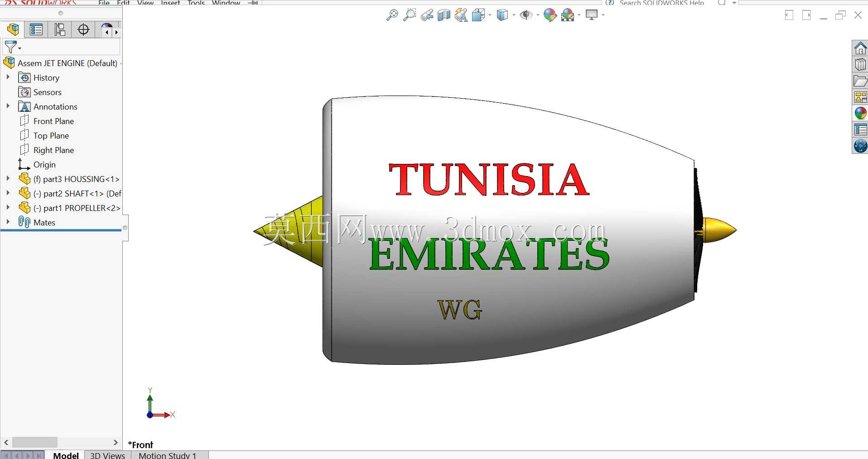The height and width of the screenshot is (459, 868).
Task: Activate the Section View tool
Action: pos(444,15)
